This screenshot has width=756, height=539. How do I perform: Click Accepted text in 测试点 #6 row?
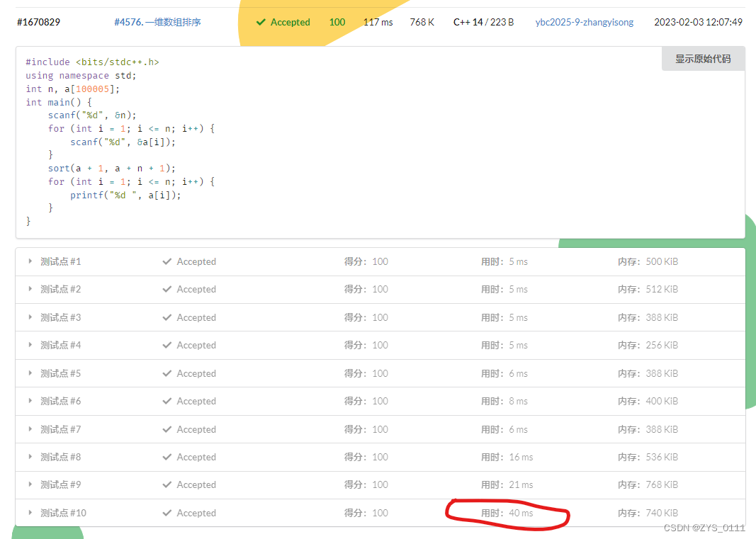pos(196,401)
